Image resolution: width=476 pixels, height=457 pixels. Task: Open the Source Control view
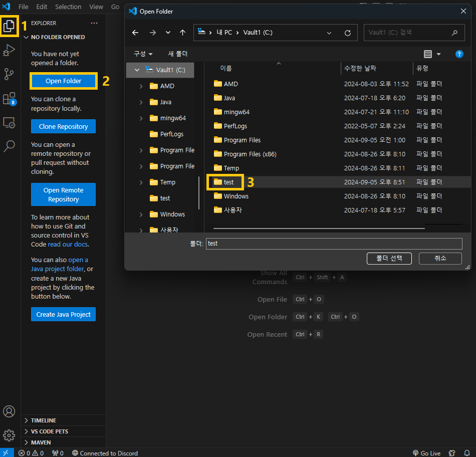click(x=9, y=74)
